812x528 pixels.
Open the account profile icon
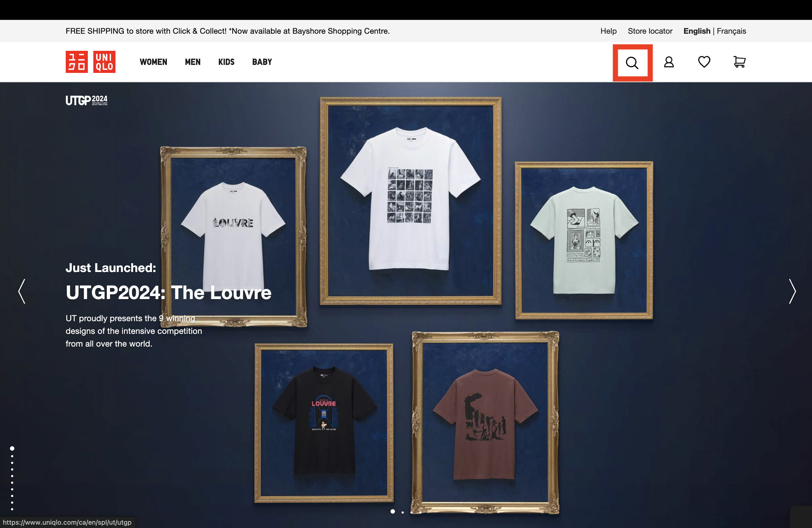[x=669, y=62]
